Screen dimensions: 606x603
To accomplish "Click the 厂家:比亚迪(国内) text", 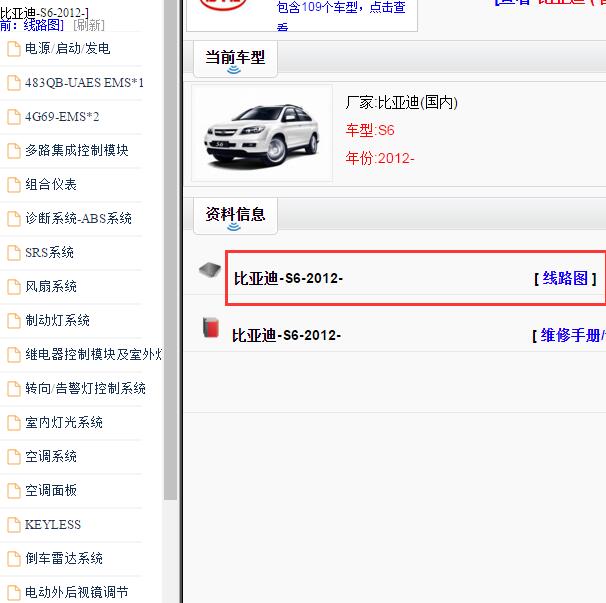I will pyautogui.click(x=401, y=103).
